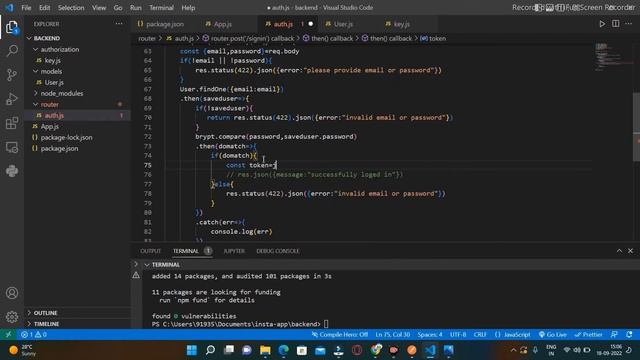Select auth.js in explorer tree

[x=78, y=115]
